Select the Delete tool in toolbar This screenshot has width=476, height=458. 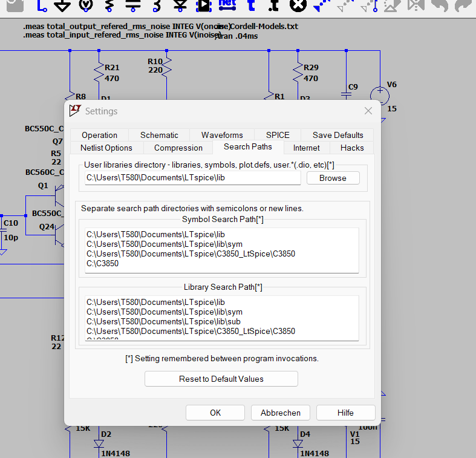(298, 5)
